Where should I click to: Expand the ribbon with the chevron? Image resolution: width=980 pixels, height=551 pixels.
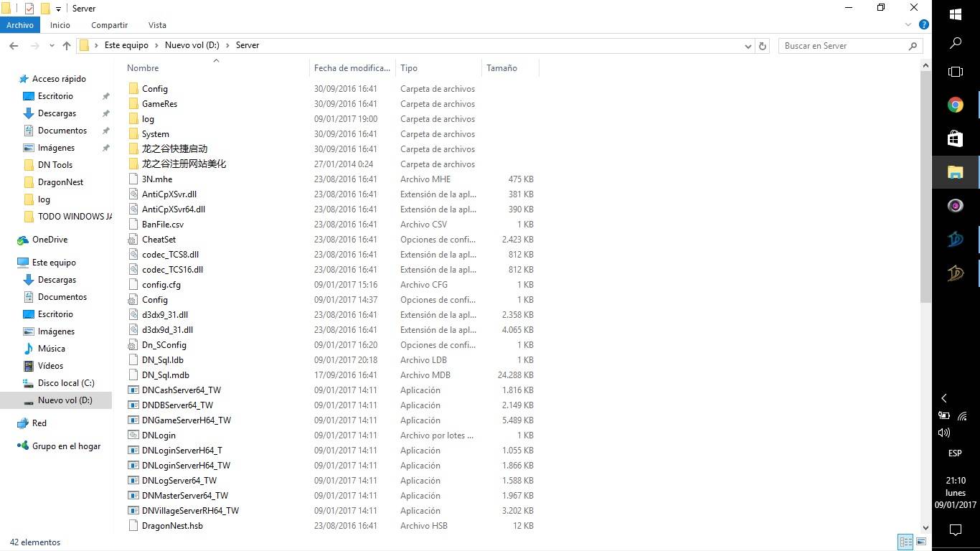coord(908,25)
